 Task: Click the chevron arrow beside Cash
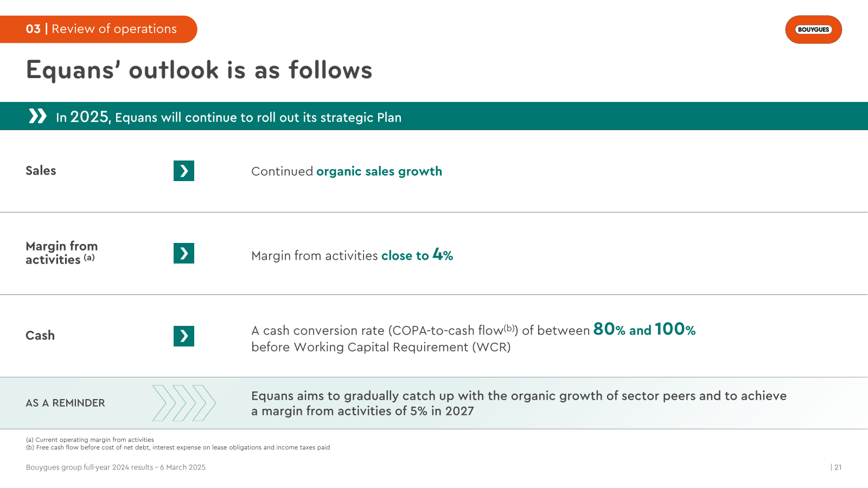coord(184,336)
